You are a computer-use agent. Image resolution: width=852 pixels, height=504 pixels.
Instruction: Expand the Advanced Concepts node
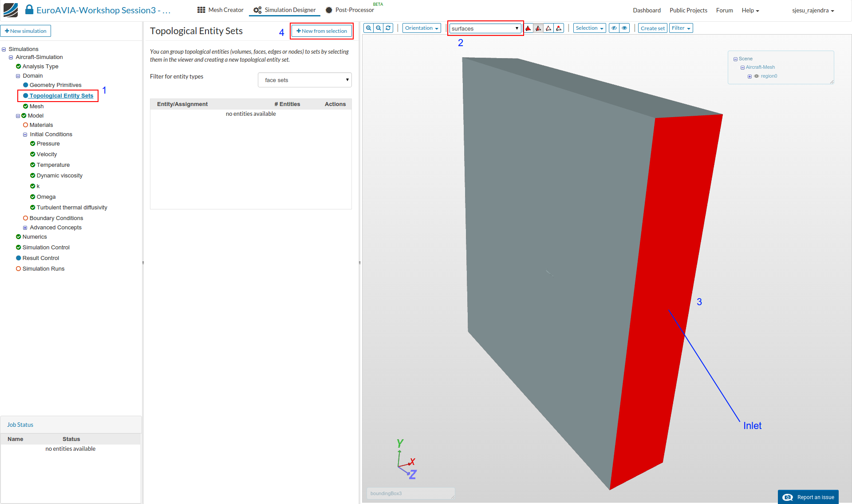click(25, 228)
